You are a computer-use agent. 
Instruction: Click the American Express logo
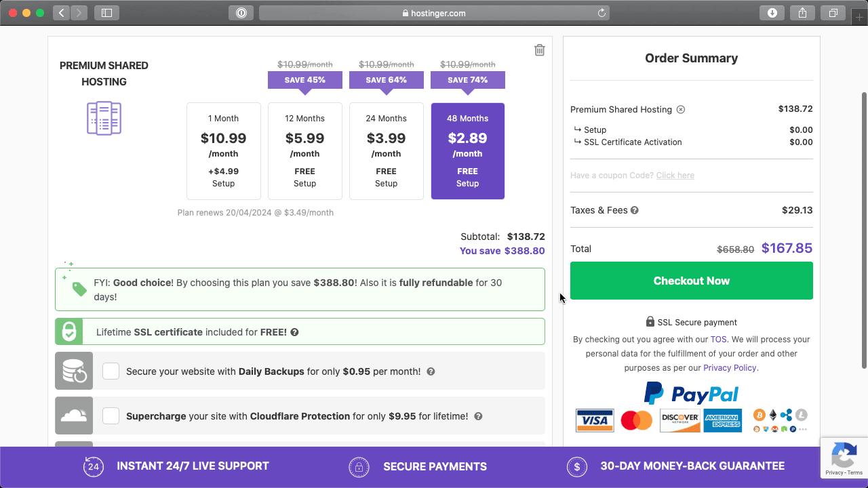[x=723, y=420]
